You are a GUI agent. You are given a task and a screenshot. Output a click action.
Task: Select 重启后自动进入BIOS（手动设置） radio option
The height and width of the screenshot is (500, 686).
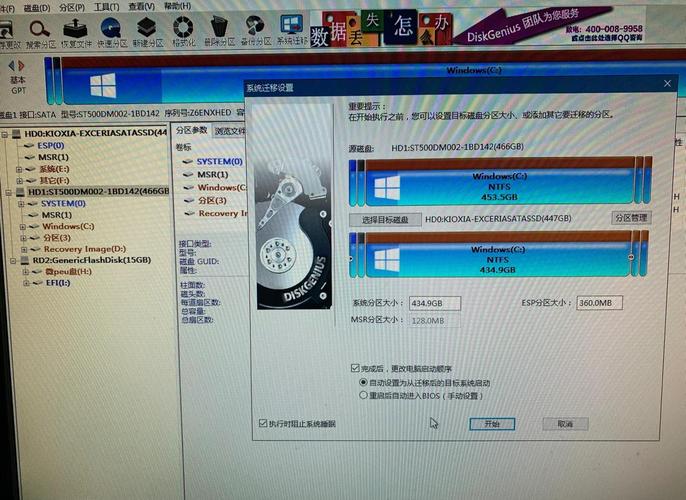(x=363, y=395)
